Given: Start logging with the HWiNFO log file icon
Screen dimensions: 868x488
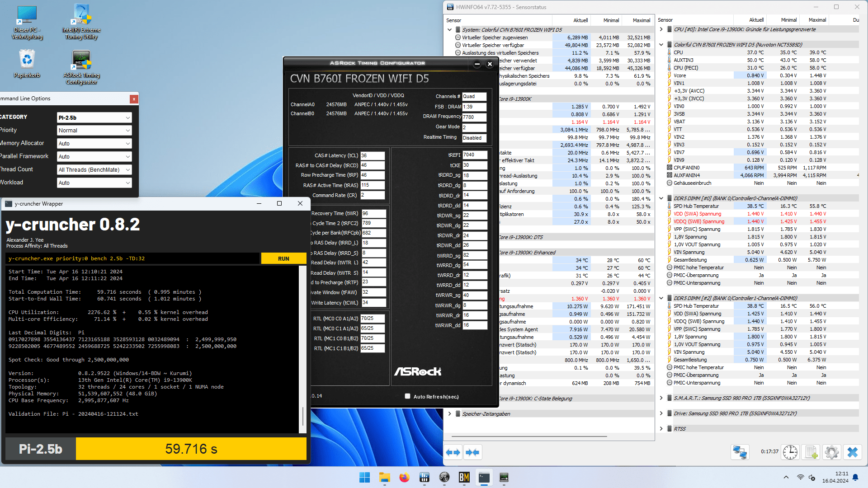Looking at the screenshot, I should [811, 452].
